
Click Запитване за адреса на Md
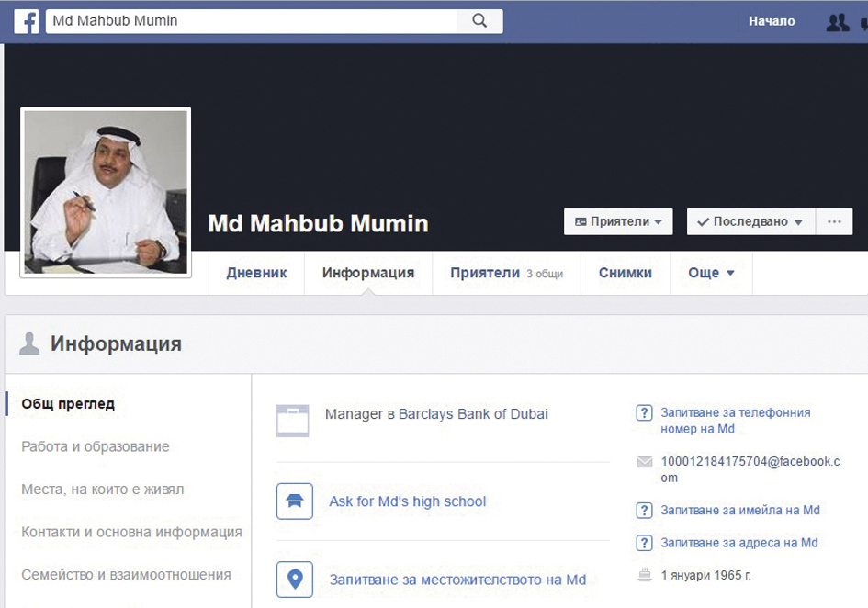[739, 543]
